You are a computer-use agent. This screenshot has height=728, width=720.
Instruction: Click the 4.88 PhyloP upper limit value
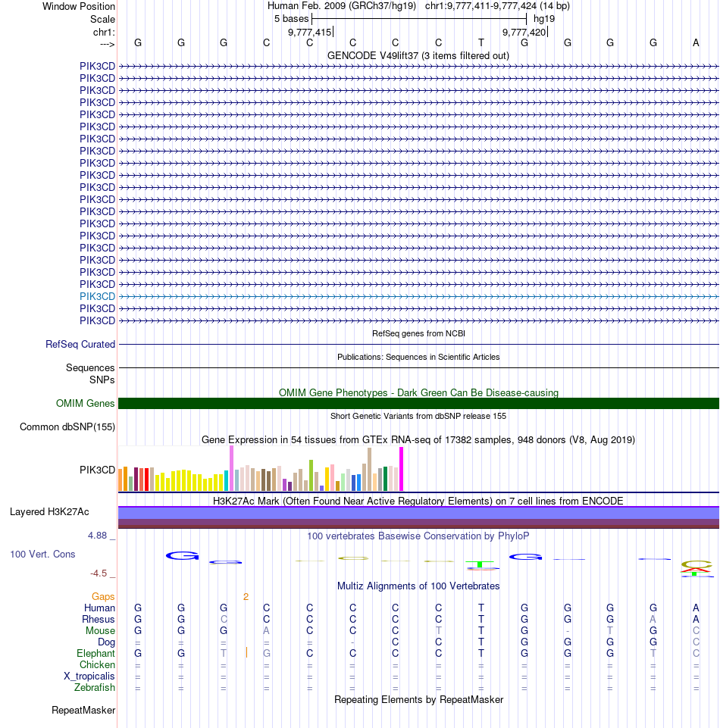tap(98, 536)
